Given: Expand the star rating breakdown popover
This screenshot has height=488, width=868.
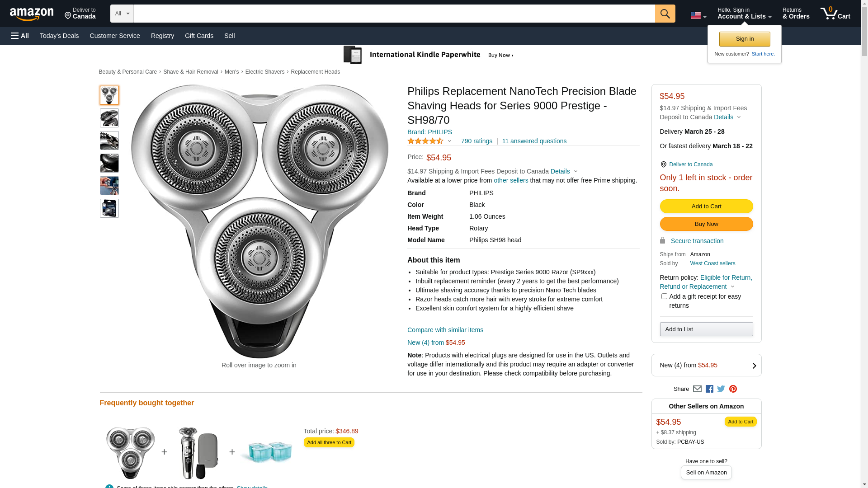Looking at the screenshot, I should pyautogui.click(x=449, y=141).
